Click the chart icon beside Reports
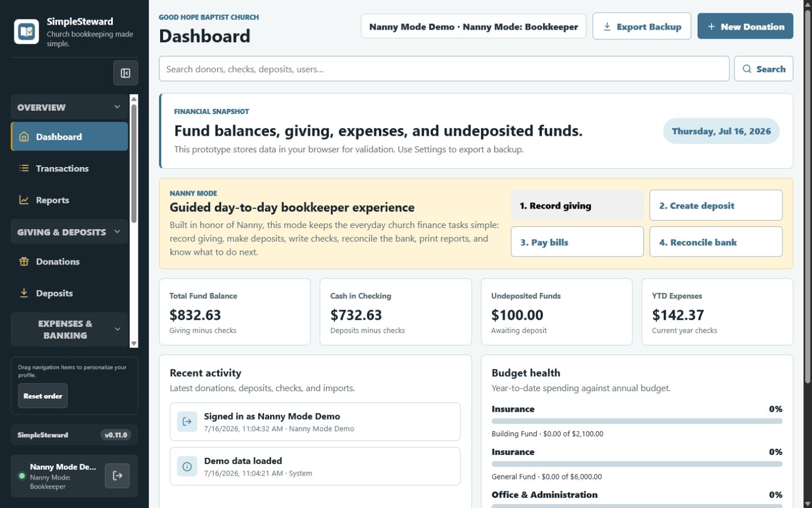This screenshot has height=508, width=812. [x=24, y=200]
